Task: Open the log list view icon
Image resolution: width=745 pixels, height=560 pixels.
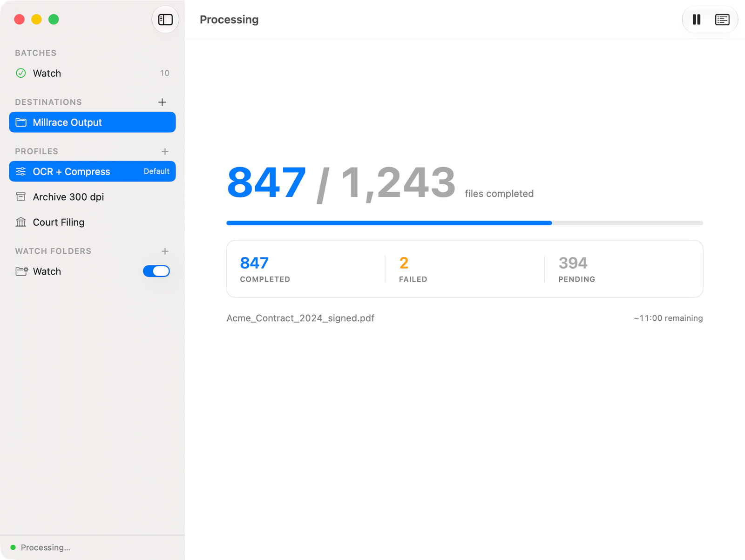Action: [722, 20]
